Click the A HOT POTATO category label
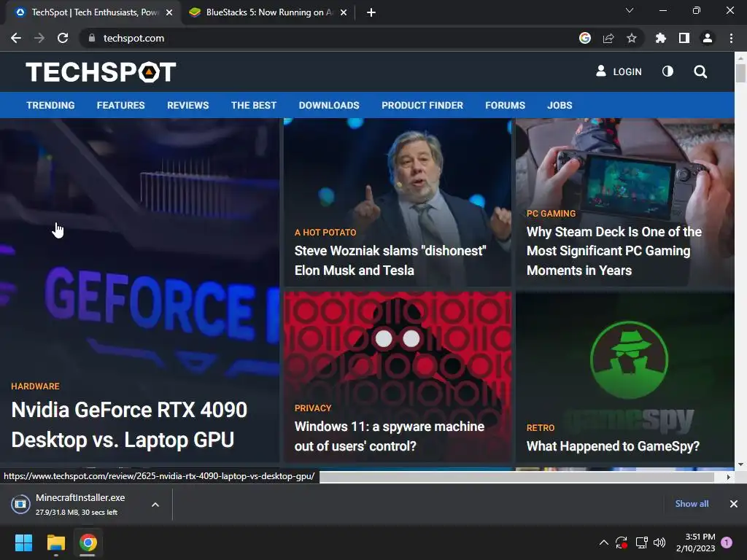This screenshot has height=560, width=747. click(x=325, y=233)
